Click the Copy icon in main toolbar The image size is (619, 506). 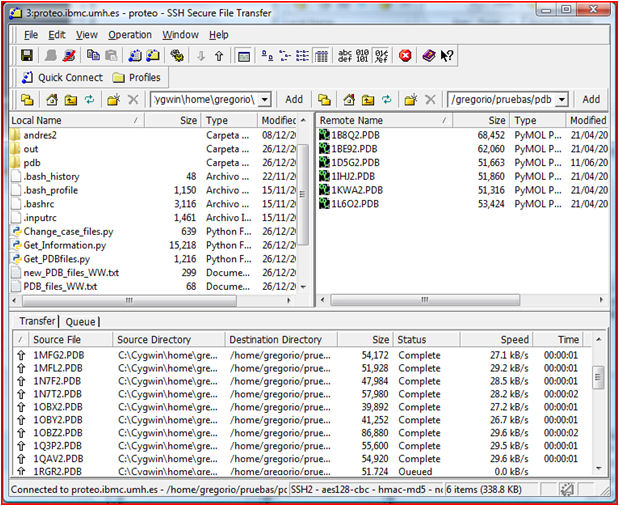pos(93,56)
